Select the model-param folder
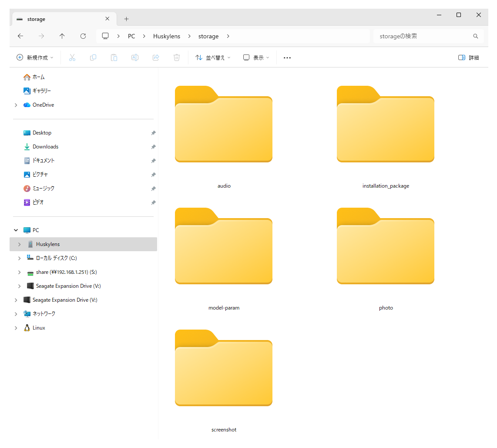 224,253
